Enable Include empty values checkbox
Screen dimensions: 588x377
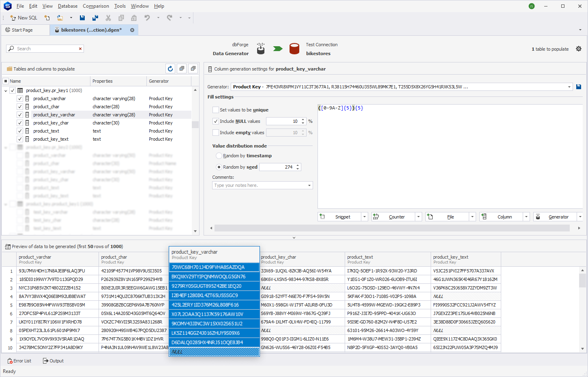(x=216, y=133)
